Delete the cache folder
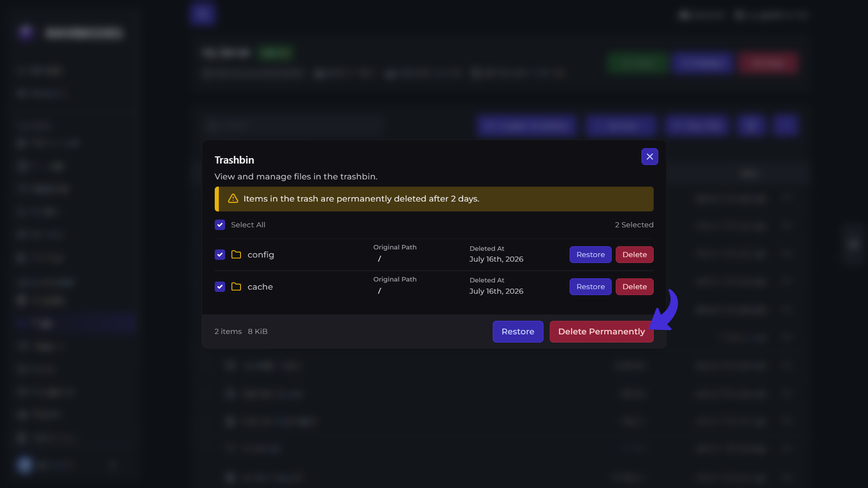Screen dimensions: 868x488 634,286
